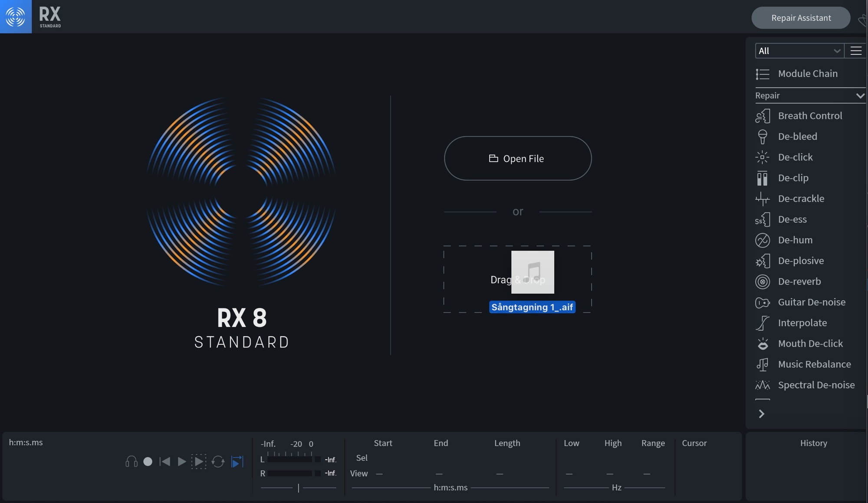868x503 pixels.
Task: Open the De-click module label
Action: coord(795,157)
